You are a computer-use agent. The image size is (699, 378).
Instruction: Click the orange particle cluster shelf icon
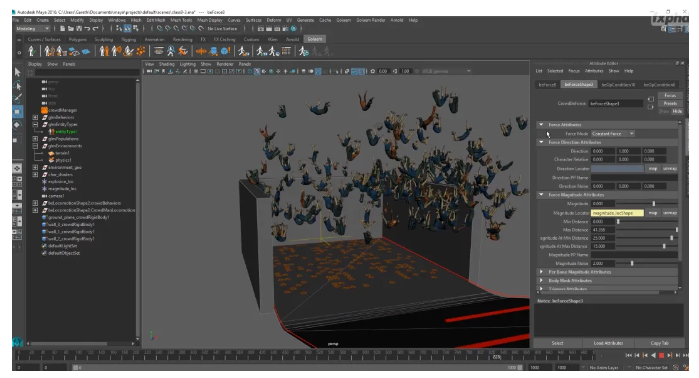[x=140, y=51]
